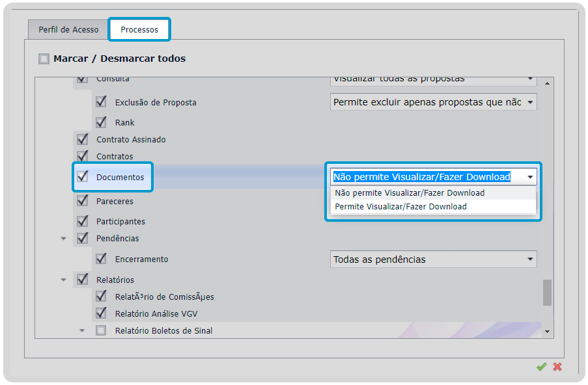Viewport: 588px width, 385px height.
Task: Collapse the Pendências tree node
Action: (x=63, y=239)
